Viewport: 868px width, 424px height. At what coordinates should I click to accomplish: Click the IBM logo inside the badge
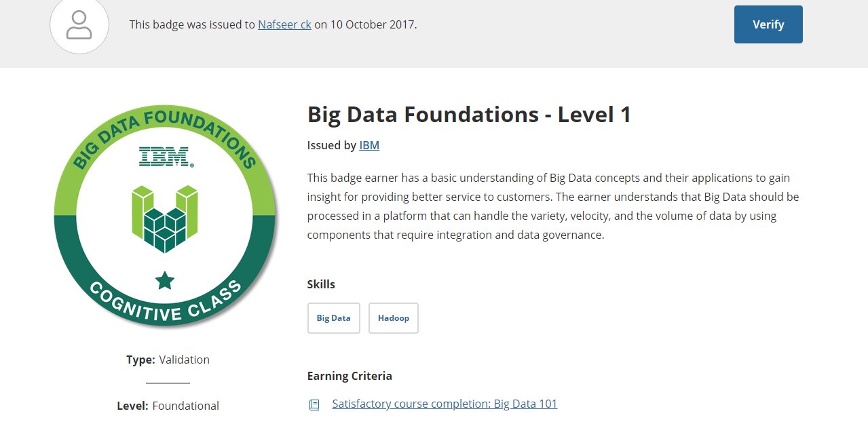tap(166, 157)
